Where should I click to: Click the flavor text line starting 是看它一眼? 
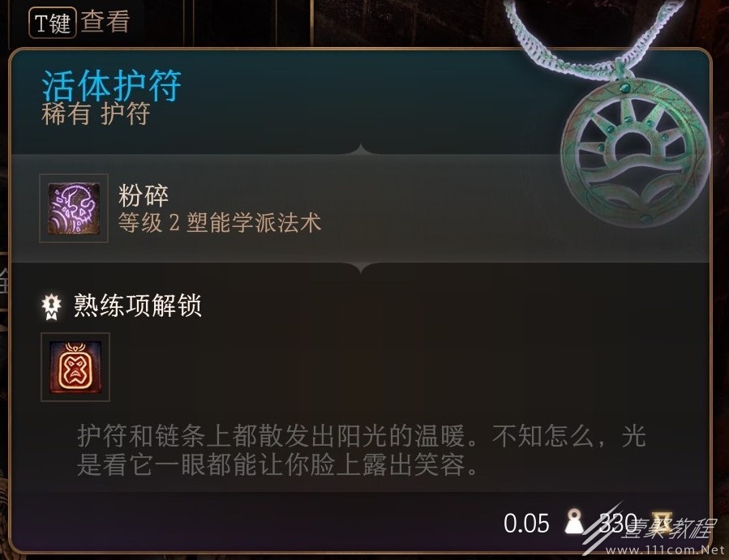[x=277, y=464]
